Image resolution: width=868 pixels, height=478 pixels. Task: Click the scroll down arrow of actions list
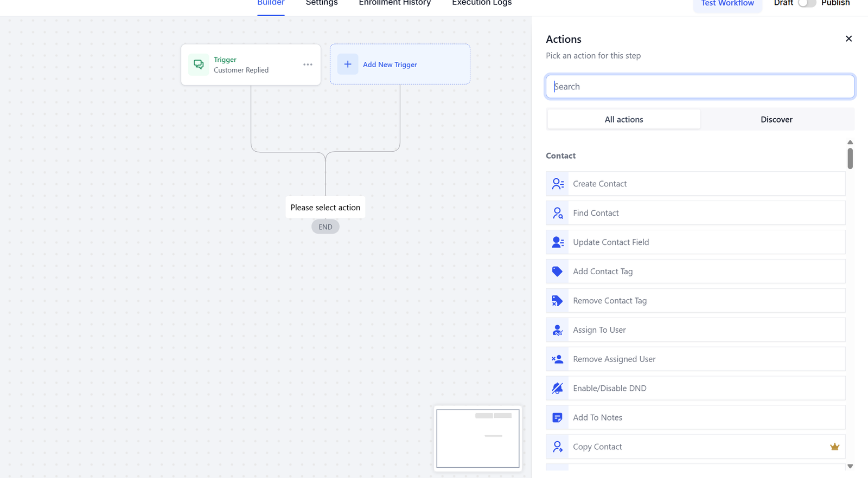click(x=850, y=466)
